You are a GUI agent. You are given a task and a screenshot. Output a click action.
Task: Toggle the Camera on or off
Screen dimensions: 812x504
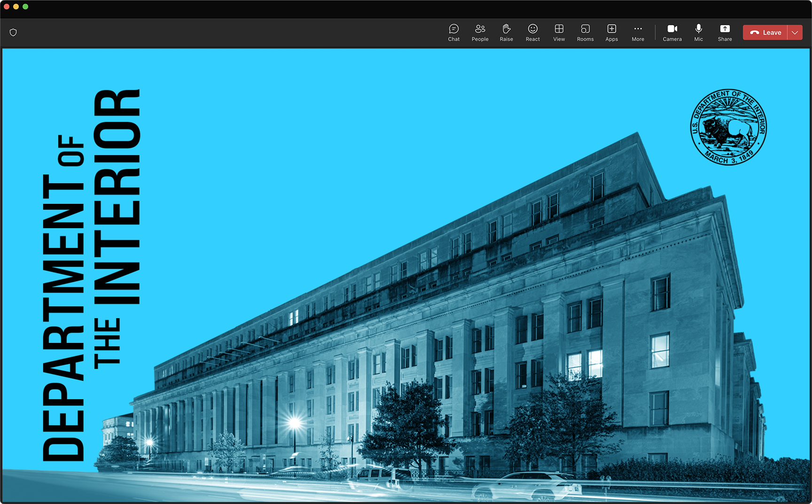[x=672, y=32]
